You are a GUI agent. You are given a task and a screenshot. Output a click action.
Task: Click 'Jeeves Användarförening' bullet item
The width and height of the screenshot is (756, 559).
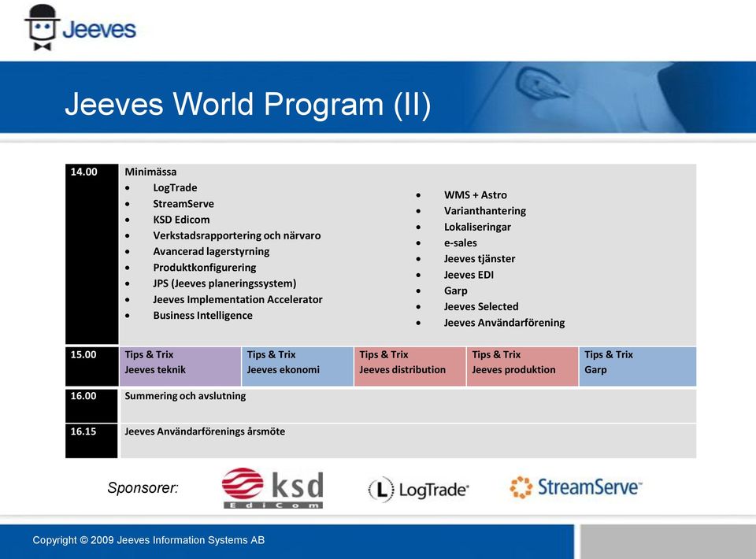[504, 322]
